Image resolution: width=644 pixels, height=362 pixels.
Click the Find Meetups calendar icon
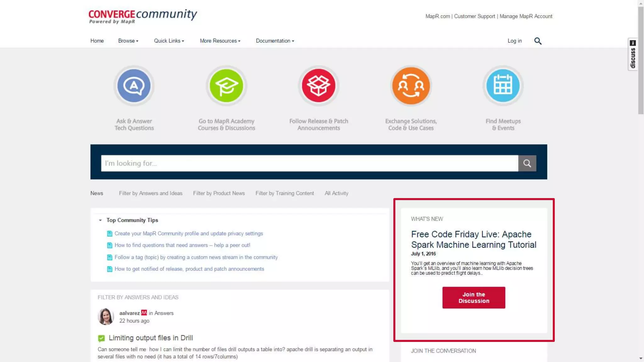tap(503, 85)
